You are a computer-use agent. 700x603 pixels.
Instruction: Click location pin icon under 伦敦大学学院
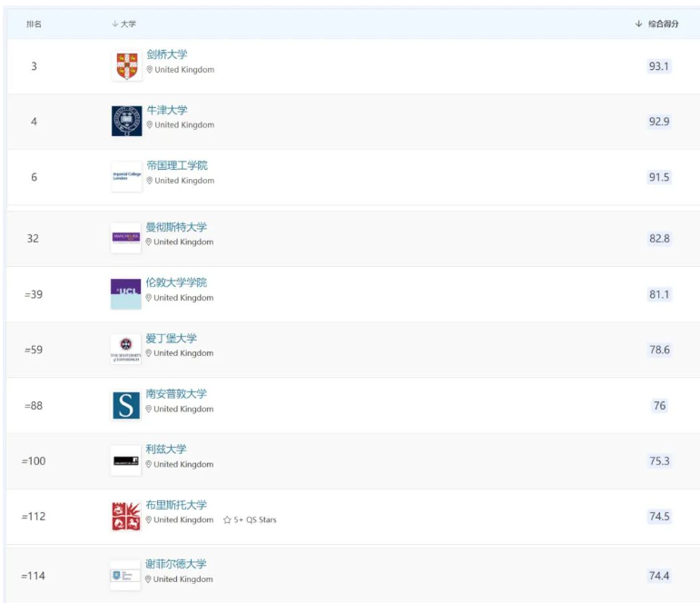(149, 298)
